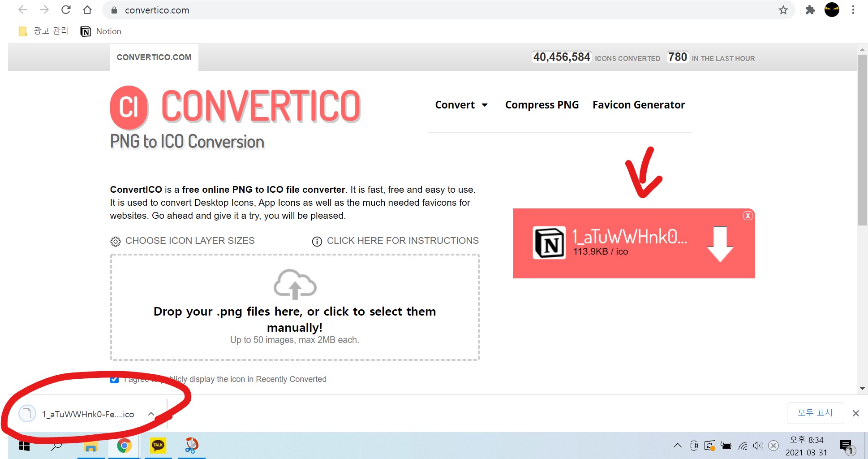Open File Explorer from the taskbar
Viewport: 868px width, 459px height.
(91, 446)
